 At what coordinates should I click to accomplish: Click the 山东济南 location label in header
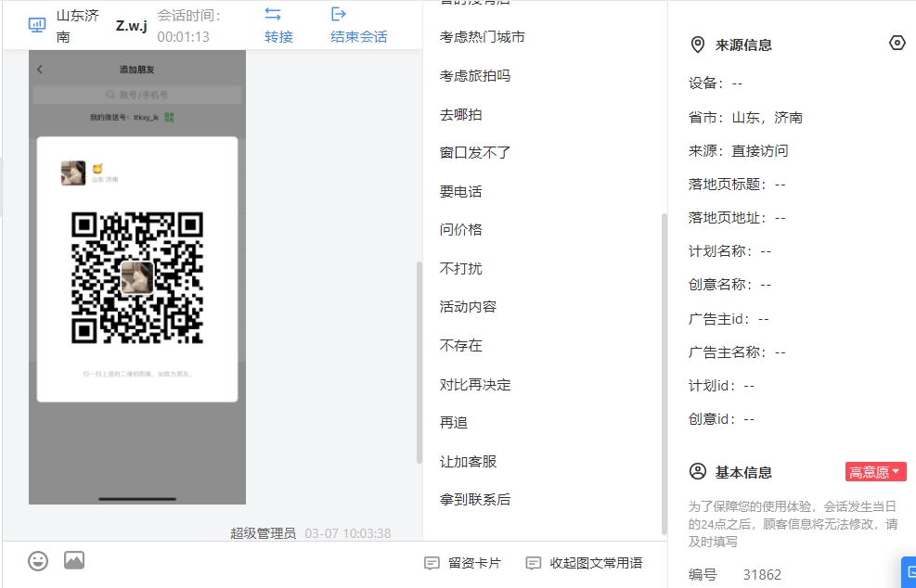click(78, 26)
